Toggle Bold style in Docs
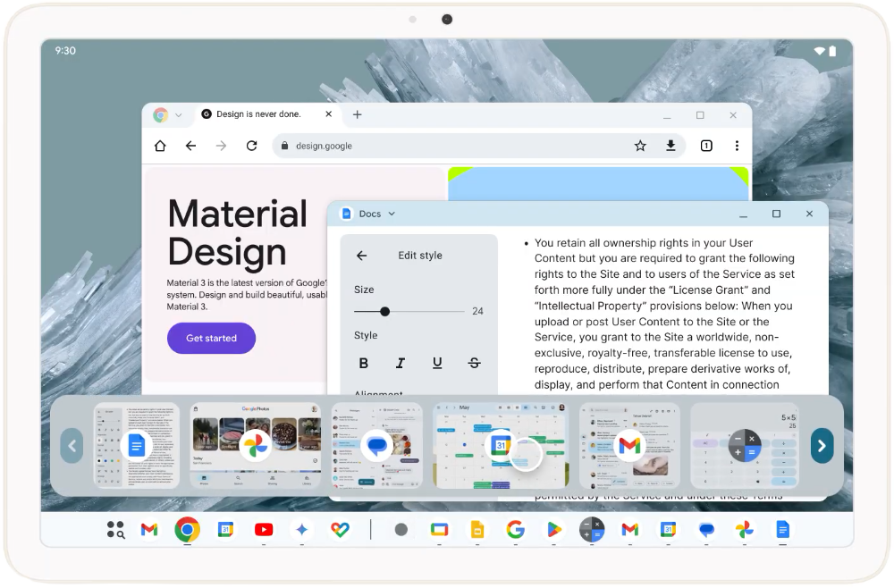Viewport: 894px width, 588px height. (363, 363)
